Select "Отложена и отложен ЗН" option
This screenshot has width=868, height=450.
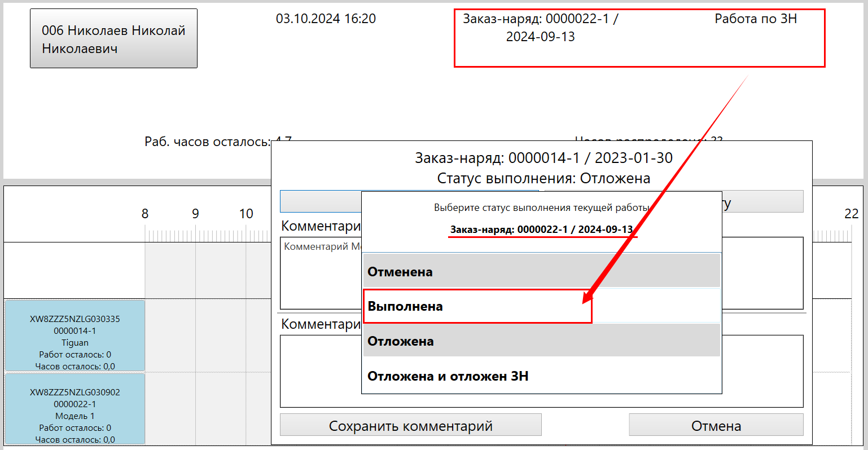[541, 376]
